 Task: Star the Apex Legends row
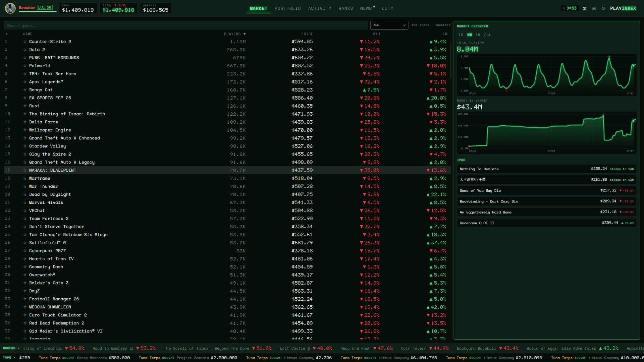(25, 82)
